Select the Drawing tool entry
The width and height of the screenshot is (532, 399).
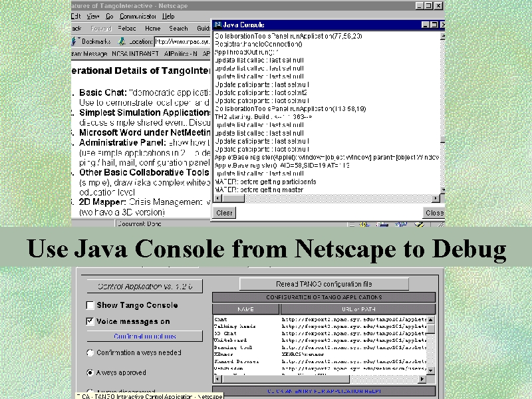coord(233,347)
